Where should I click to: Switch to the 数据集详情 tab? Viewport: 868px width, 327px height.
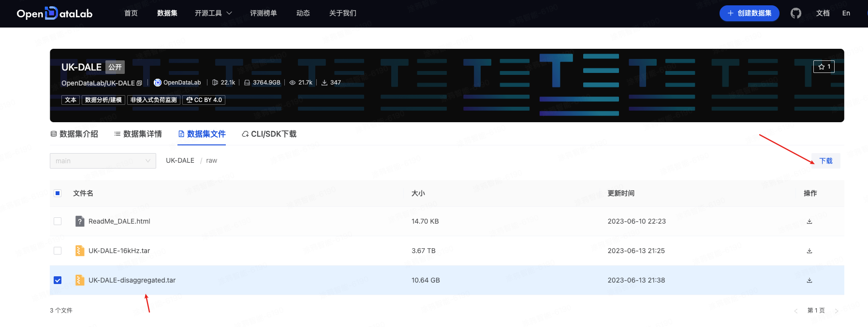pos(138,134)
